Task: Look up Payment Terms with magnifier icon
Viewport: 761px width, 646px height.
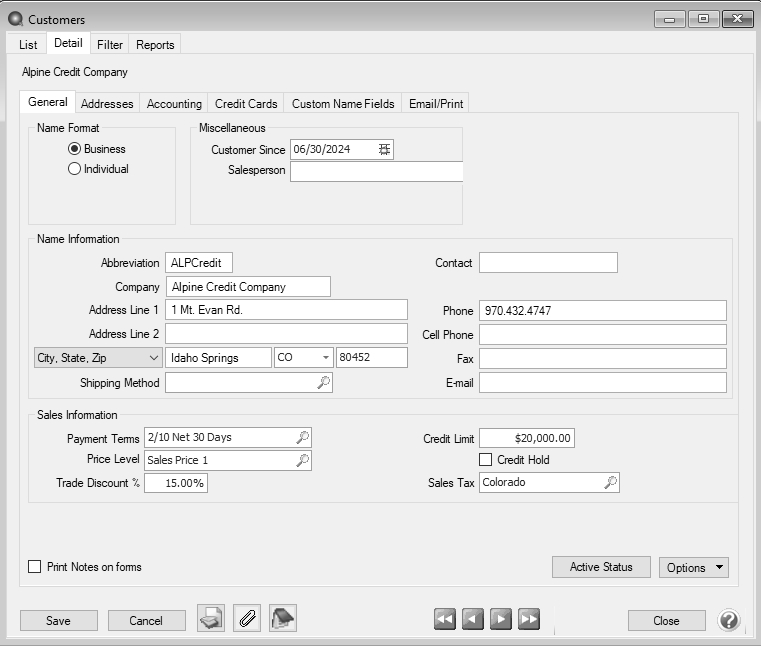Action: click(302, 438)
